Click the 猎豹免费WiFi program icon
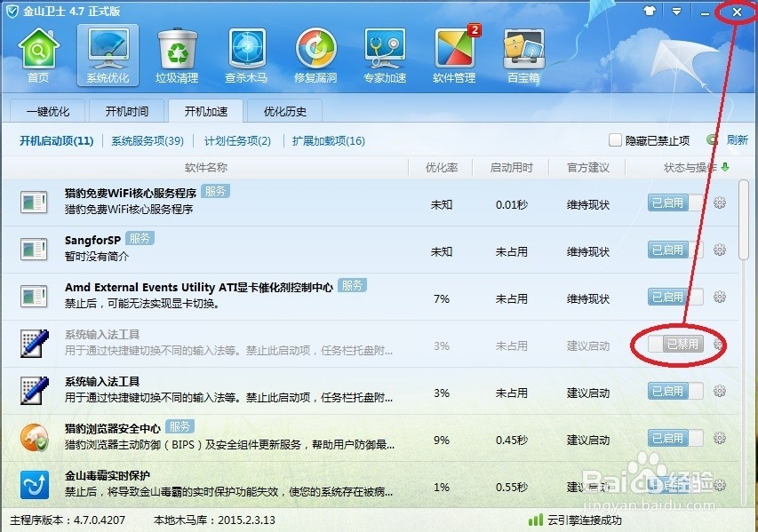758x532 pixels. pos(34,202)
